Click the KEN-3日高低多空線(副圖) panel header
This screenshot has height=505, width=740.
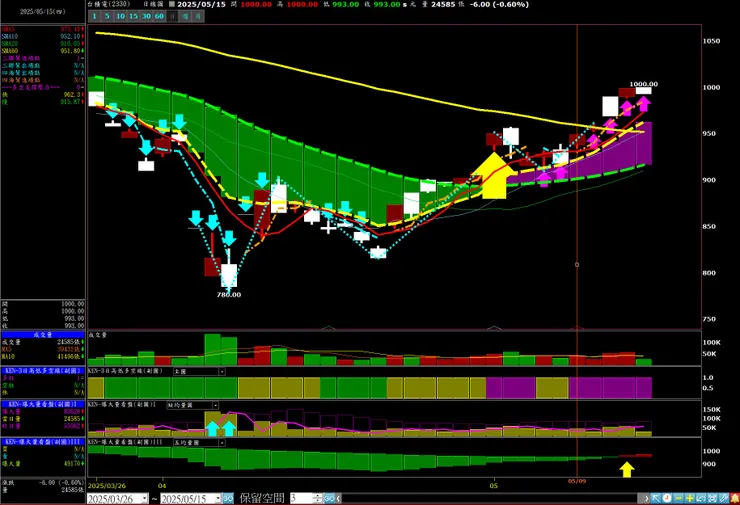click(42, 370)
